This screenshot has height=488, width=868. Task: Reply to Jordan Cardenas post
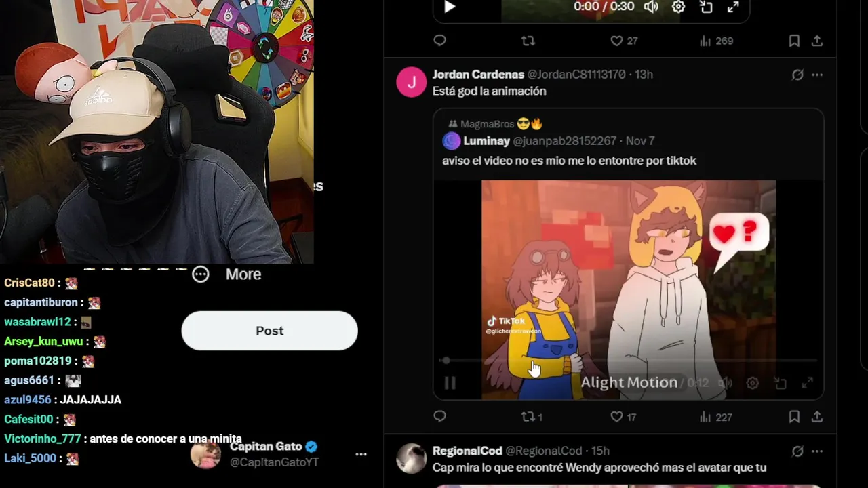tap(439, 417)
